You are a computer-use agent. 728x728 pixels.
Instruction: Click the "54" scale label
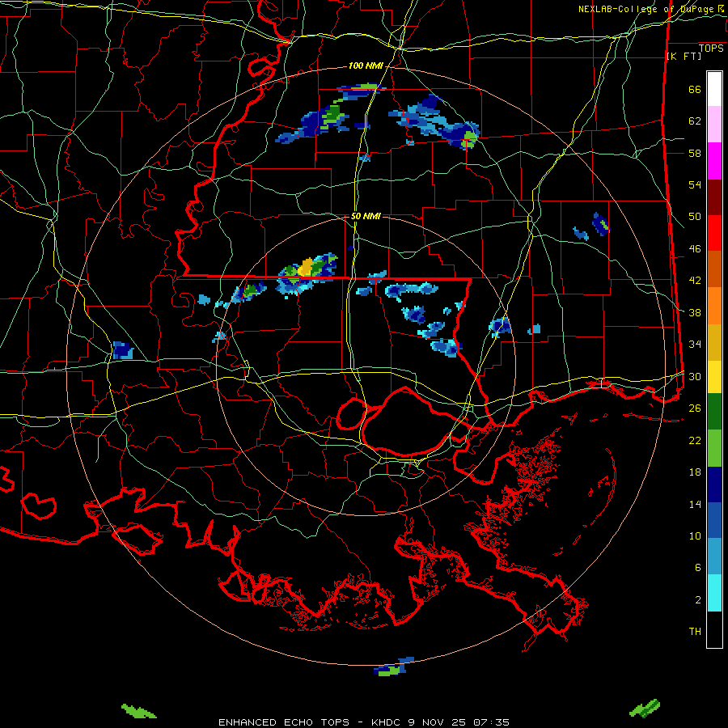(695, 184)
